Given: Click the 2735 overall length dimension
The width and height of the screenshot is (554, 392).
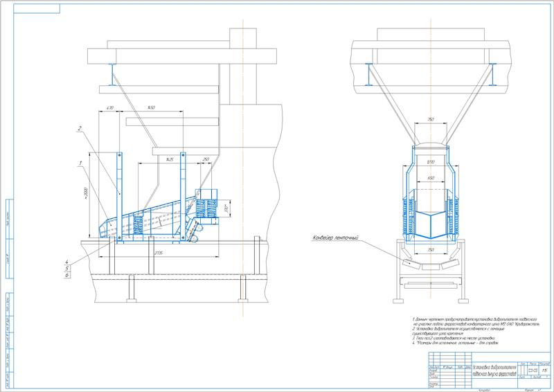Looking at the screenshot, I should point(159,253).
